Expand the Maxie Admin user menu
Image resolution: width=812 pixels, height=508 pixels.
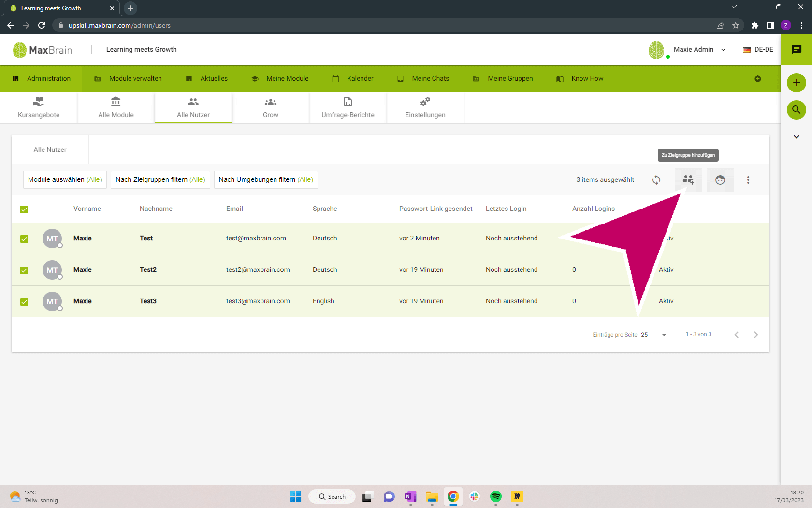coord(723,50)
